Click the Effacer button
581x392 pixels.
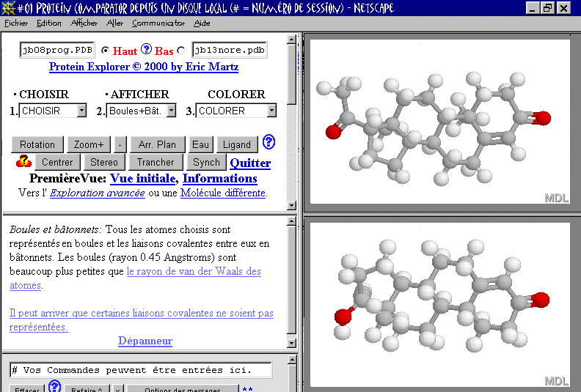coord(26,388)
